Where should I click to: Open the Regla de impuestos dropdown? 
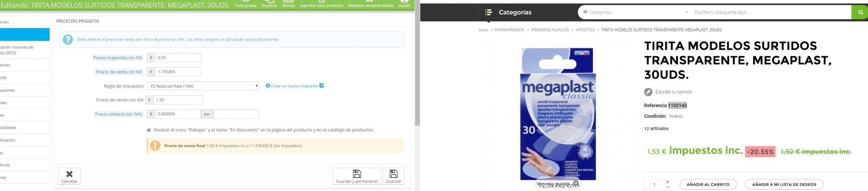click(203, 86)
